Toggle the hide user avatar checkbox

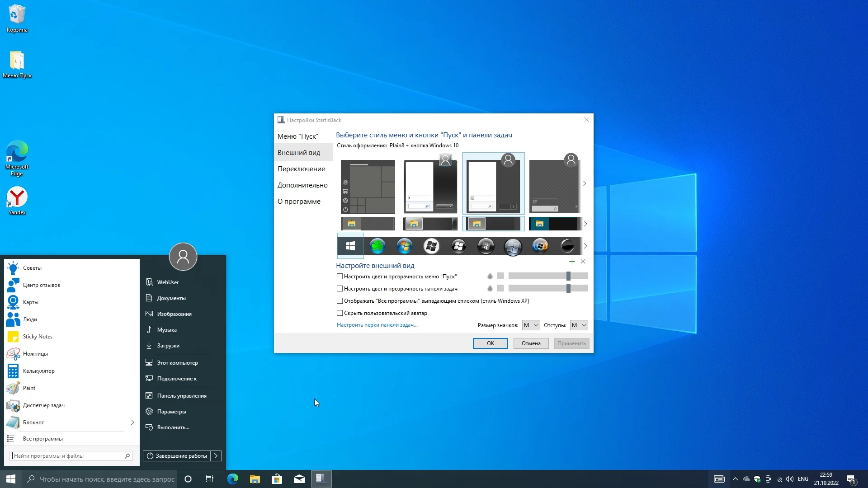(340, 313)
